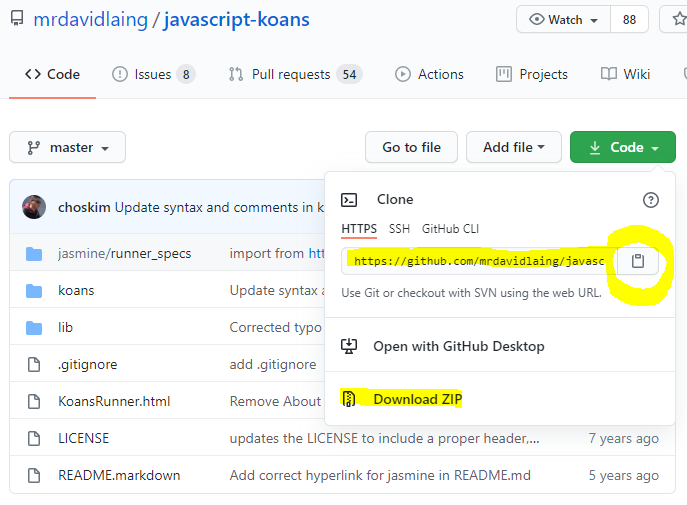
Task: Open the import from commit message for runner_specs
Action: (277, 253)
